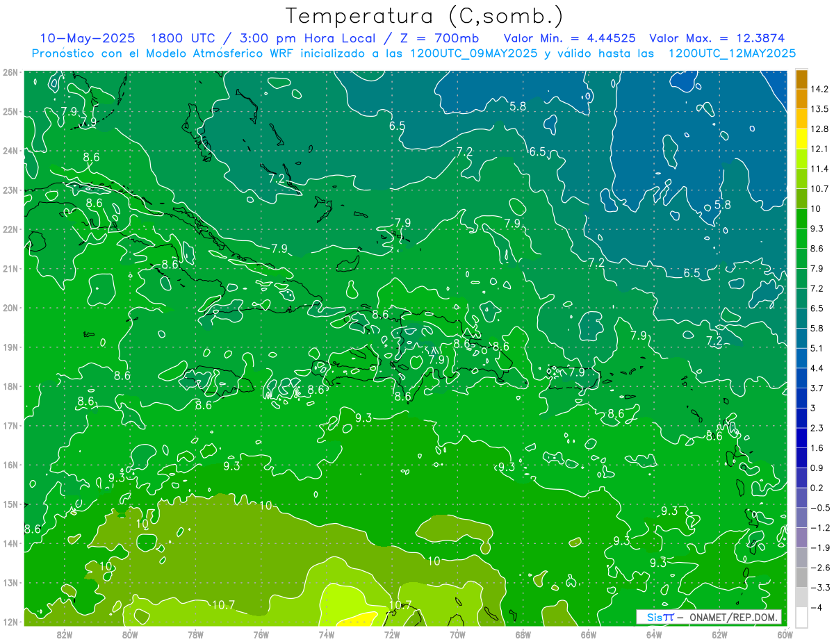Image resolution: width=834 pixels, height=644 pixels.
Task: Click the '14.2' colorbar label
Action: (819, 89)
